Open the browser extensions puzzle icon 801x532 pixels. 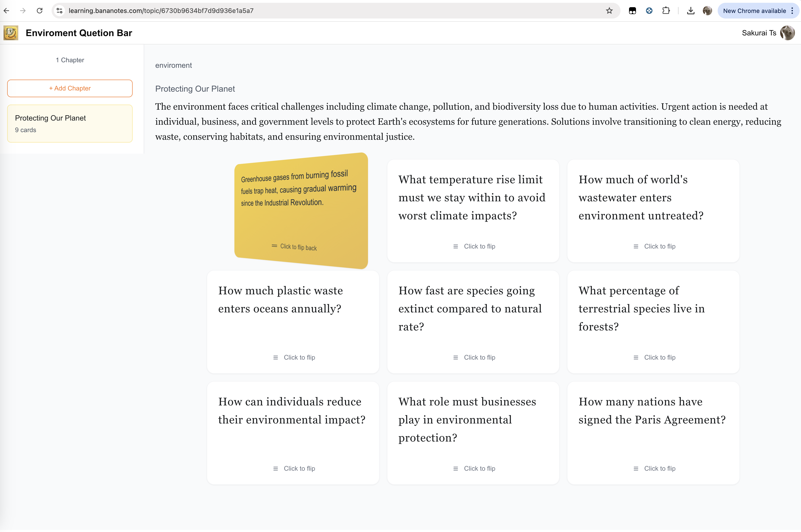point(666,10)
